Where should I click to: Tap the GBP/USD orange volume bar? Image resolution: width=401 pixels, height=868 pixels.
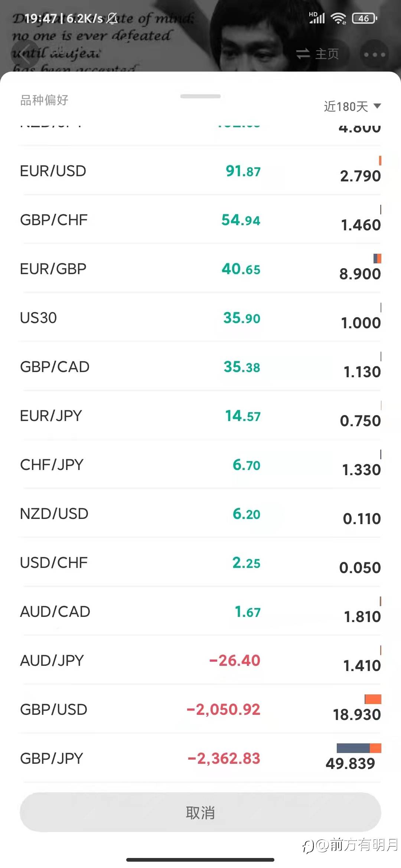tap(373, 699)
